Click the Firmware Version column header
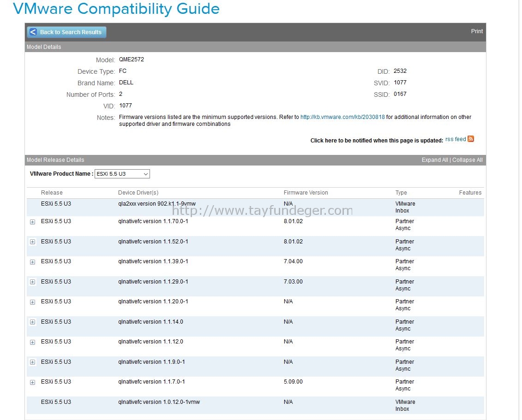The width and height of the screenshot is (522, 420). [306, 193]
